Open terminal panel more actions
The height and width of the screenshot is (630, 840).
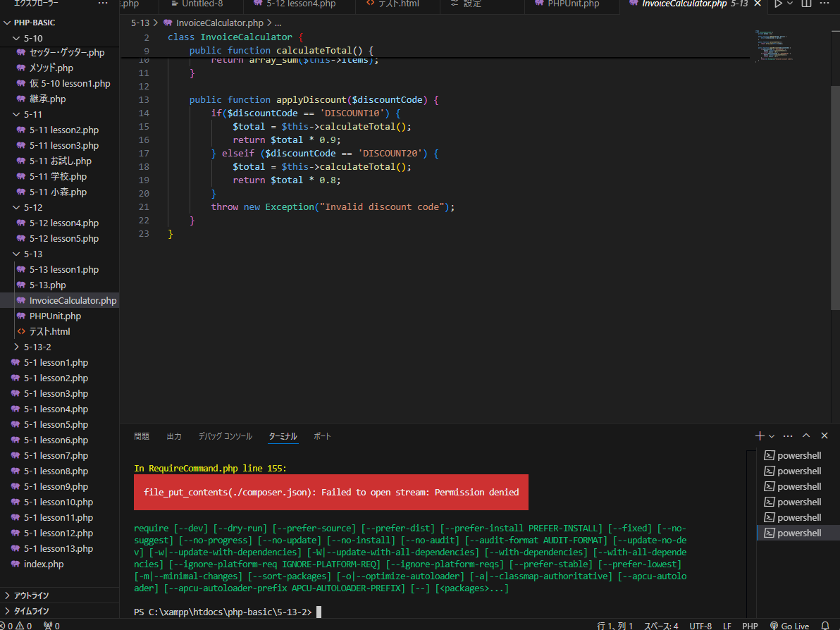coord(788,436)
